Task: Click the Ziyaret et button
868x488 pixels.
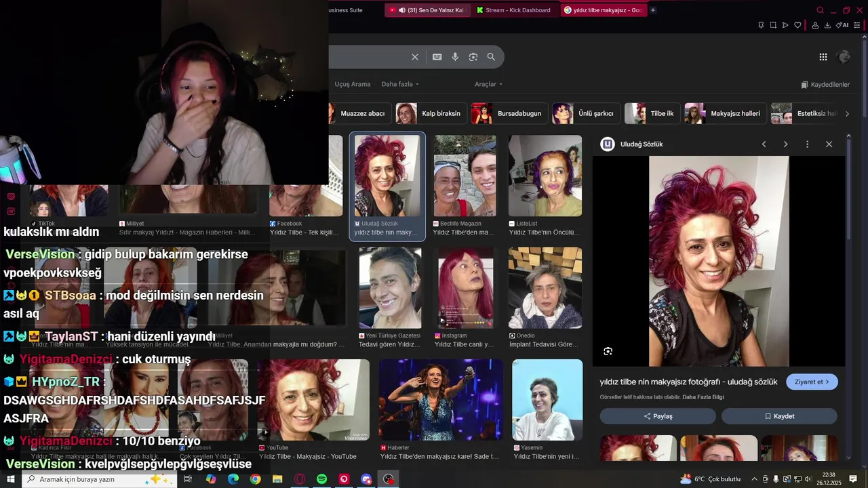Action: coord(812,382)
